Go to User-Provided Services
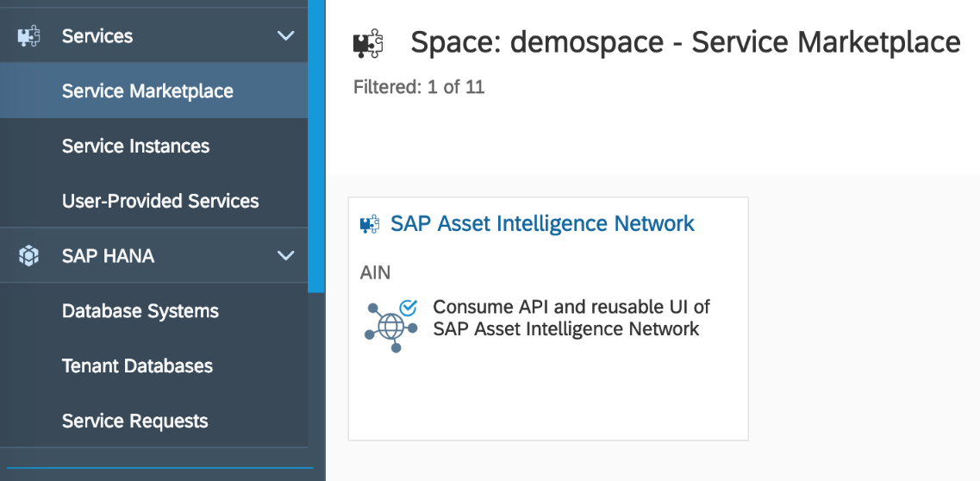Viewport: 980px width, 481px height. [x=160, y=201]
